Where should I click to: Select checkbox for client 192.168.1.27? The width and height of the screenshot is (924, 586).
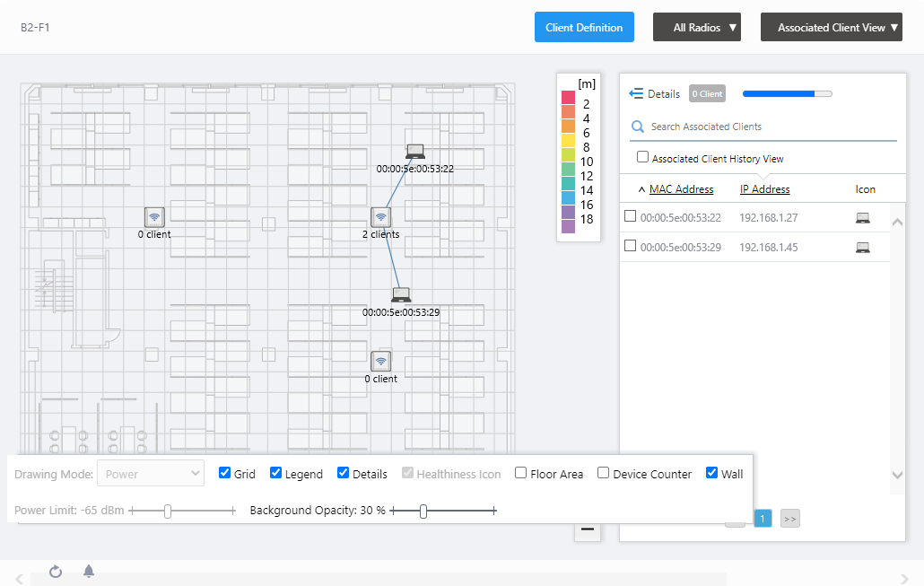[x=630, y=216]
